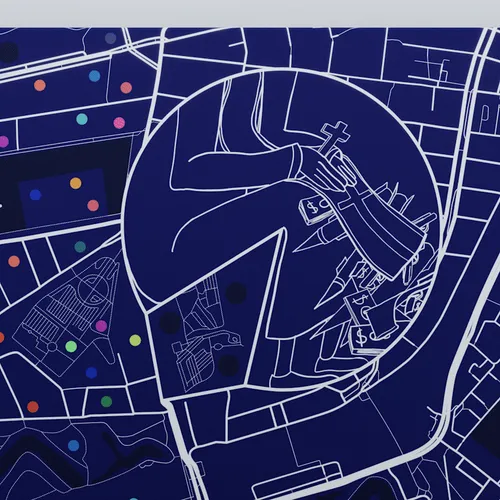Screen dimensions: 500x500
Task: Select the dollar bill beside the wrist
Action: coord(315,210)
